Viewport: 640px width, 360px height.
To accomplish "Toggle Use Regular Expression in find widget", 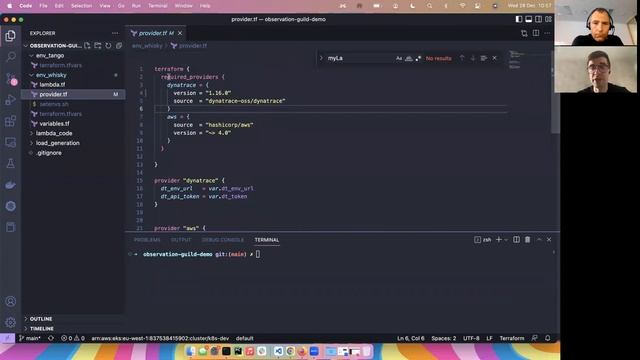I will point(418,58).
